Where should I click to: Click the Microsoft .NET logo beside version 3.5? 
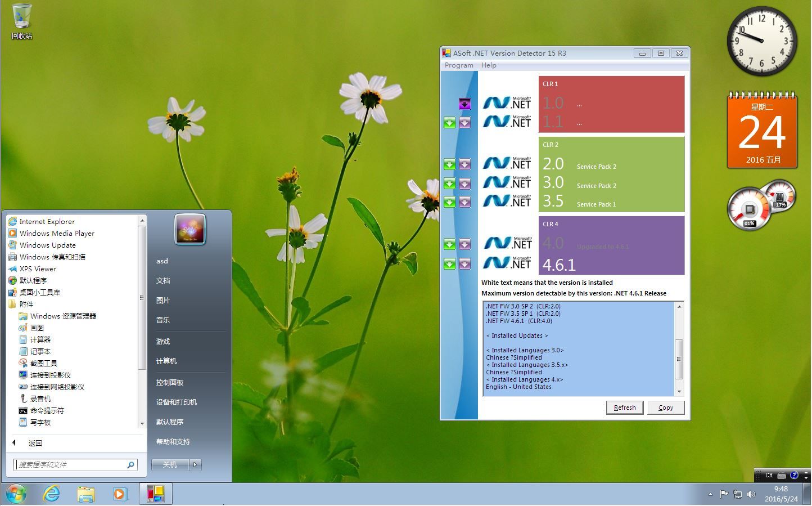click(507, 200)
